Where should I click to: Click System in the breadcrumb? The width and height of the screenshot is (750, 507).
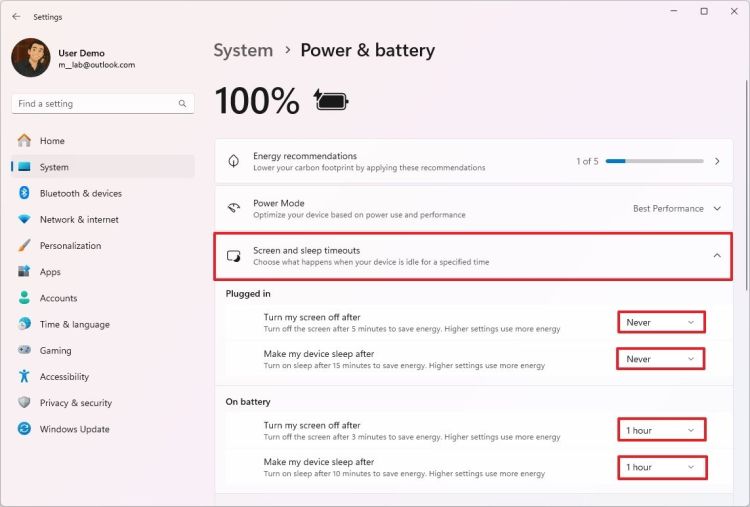pos(243,50)
